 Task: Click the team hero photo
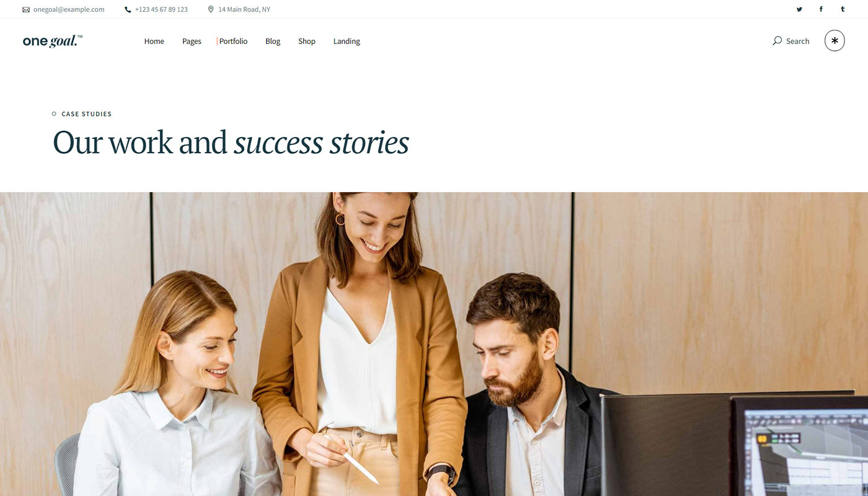(x=434, y=344)
